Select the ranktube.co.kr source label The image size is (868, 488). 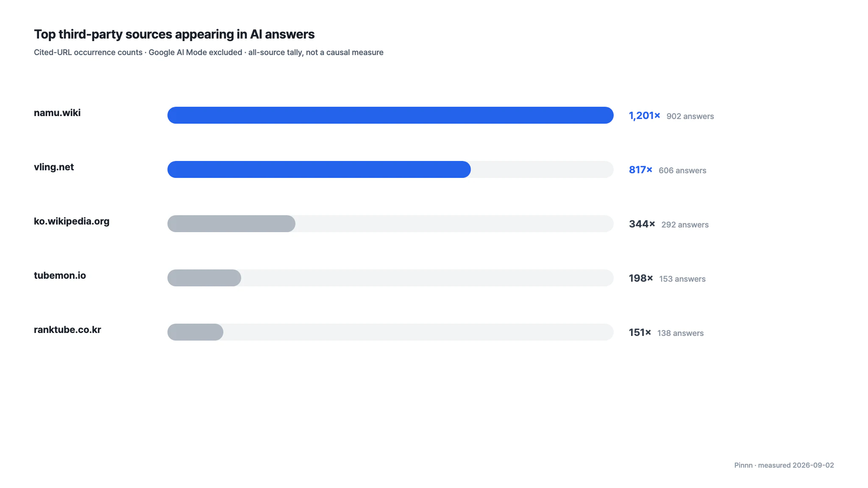point(67,330)
